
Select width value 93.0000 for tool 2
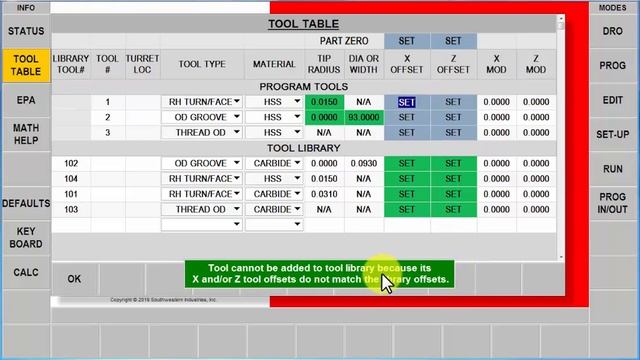pyautogui.click(x=364, y=117)
